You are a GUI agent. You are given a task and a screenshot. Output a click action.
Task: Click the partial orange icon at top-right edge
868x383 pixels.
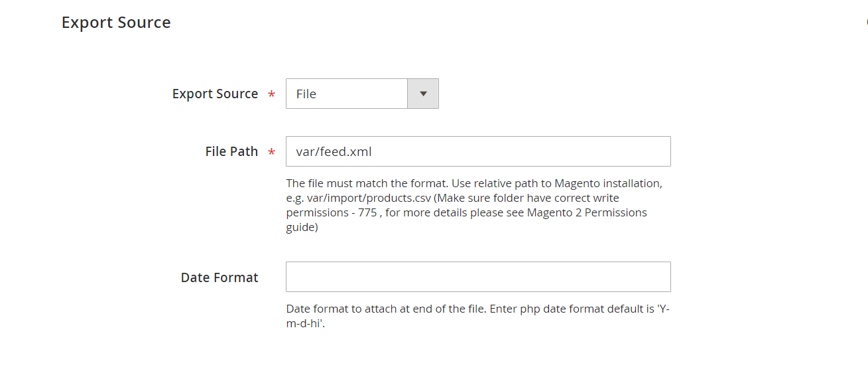click(866, 22)
